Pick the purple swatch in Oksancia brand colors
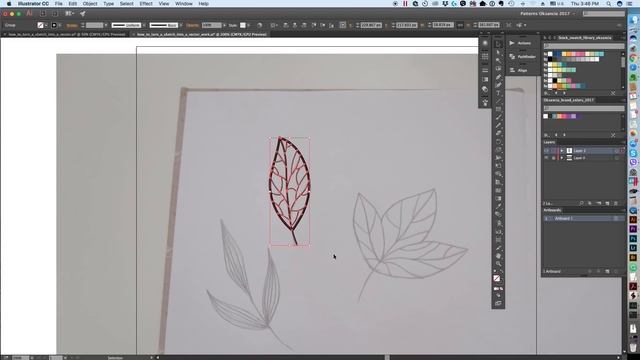 pos(574,116)
